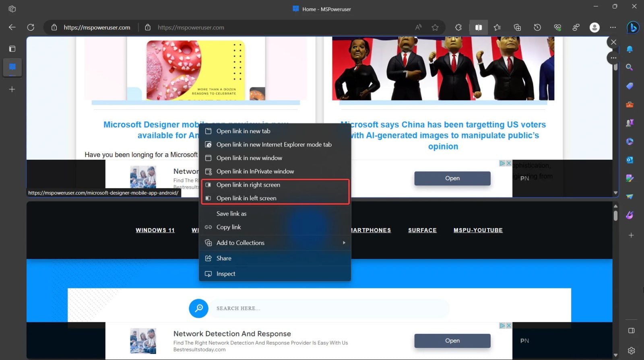This screenshot has height=360, width=644.
Task: Choose Copy link from context menu
Action: [229, 227]
